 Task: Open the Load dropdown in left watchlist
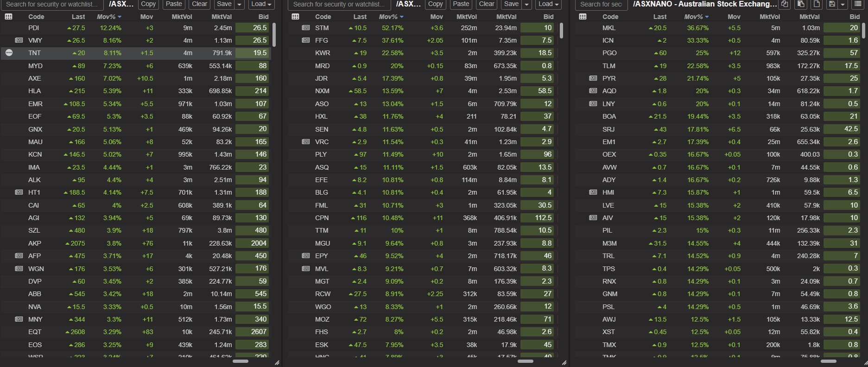(262, 4)
